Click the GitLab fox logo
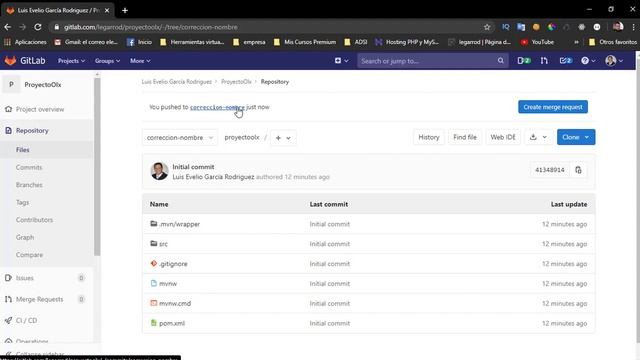This screenshot has height=360, width=640. pos(10,60)
